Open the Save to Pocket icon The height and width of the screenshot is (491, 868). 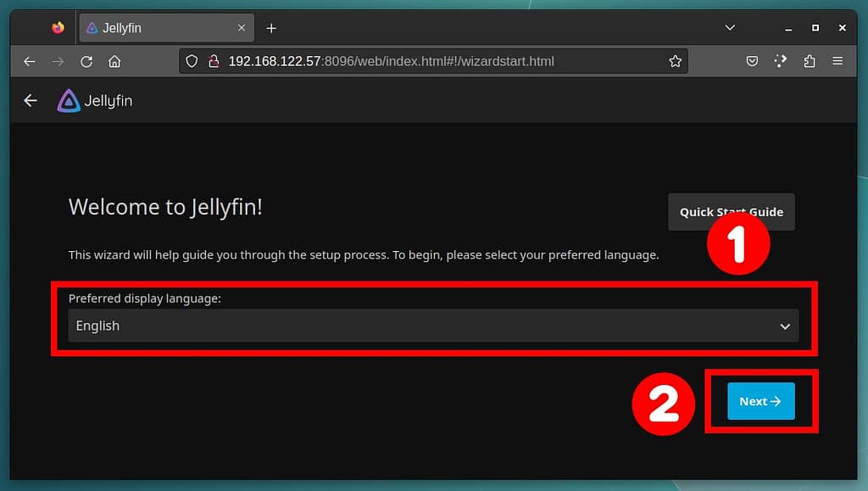click(752, 62)
